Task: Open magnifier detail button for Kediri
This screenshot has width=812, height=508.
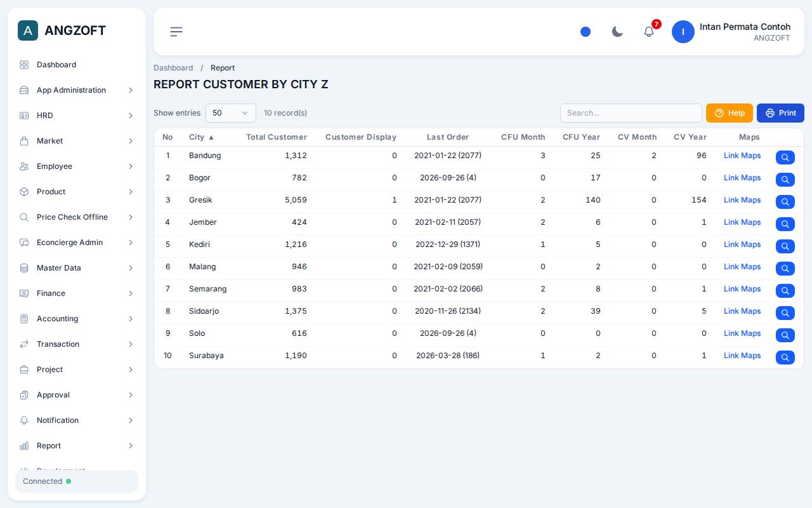Action: pos(785,246)
